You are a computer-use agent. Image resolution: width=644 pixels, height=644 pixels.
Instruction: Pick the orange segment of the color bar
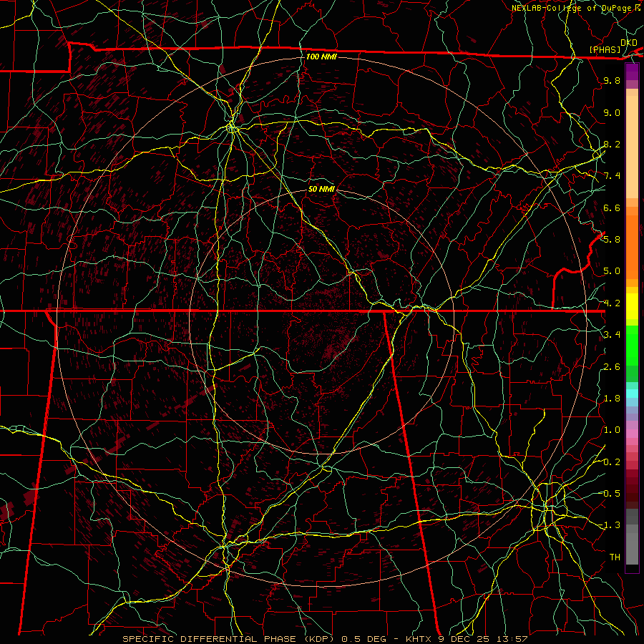[632, 246]
